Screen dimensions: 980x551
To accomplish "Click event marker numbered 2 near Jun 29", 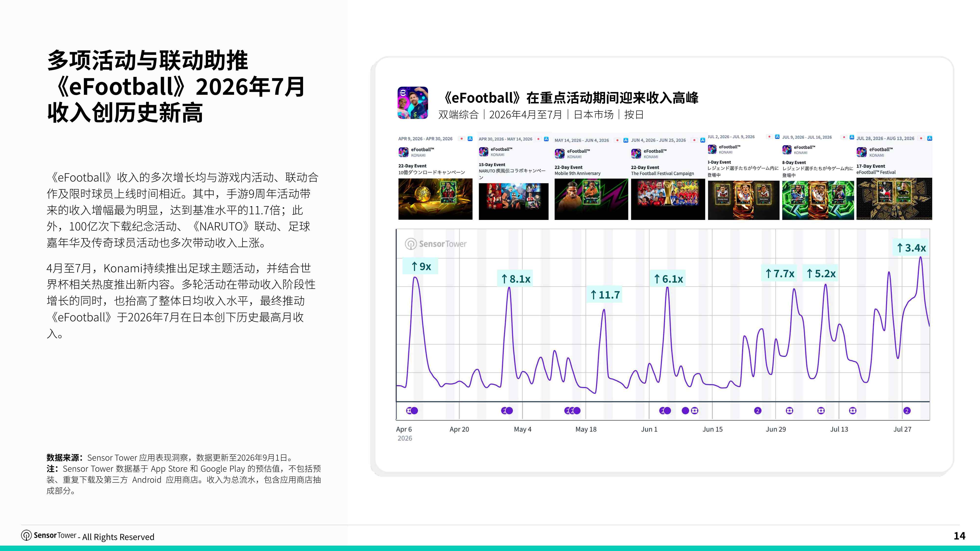I will click(x=758, y=411).
